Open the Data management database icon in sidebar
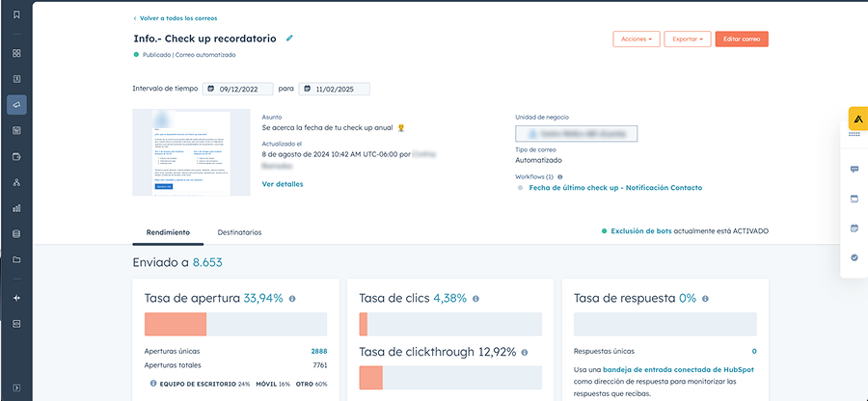This screenshot has width=868, height=401. 16,234
